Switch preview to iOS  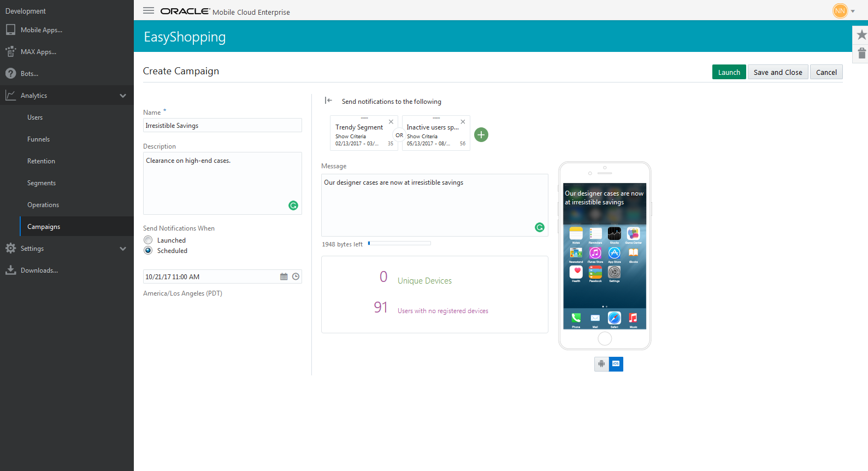616,364
